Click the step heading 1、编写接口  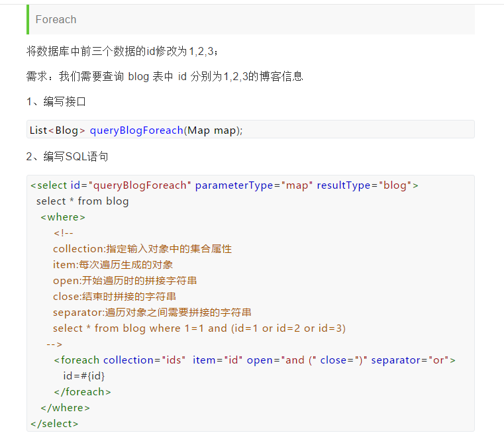click(x=56, y=102)
